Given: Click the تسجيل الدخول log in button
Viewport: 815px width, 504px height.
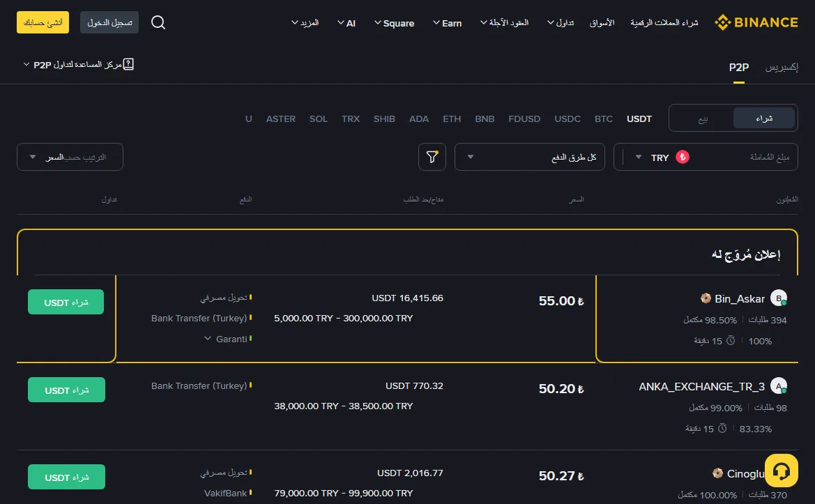Looking at the screenshot, I should click(109, 22).
